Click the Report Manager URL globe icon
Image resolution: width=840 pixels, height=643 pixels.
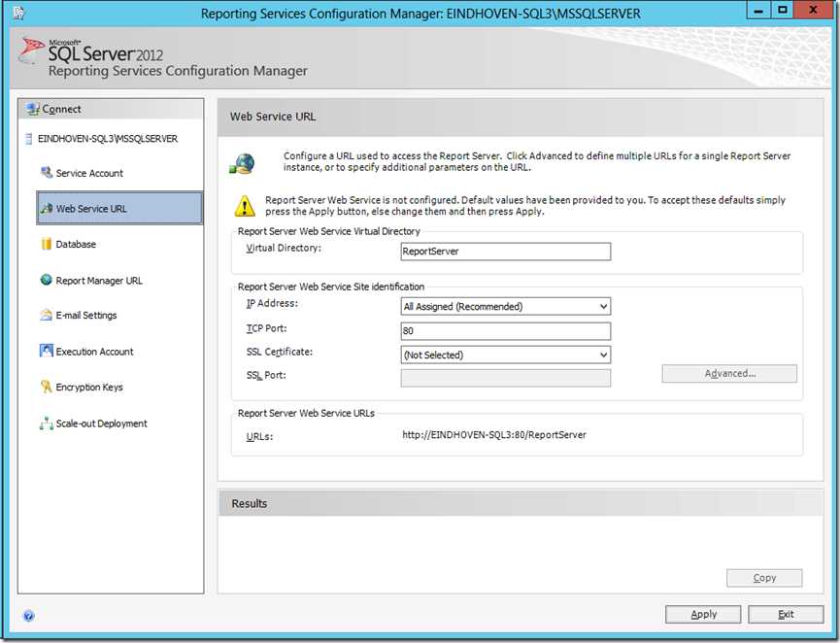tap(47, 280)
